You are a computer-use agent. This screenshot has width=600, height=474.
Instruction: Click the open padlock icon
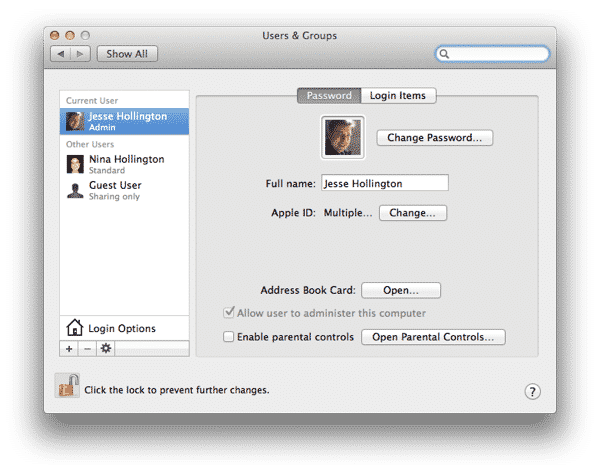(67, 386)
